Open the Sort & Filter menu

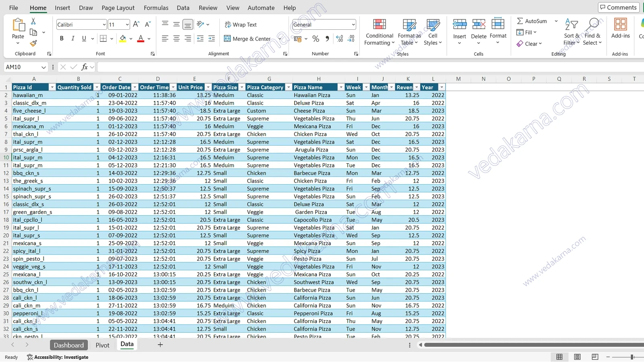click(x=572, y=32)
